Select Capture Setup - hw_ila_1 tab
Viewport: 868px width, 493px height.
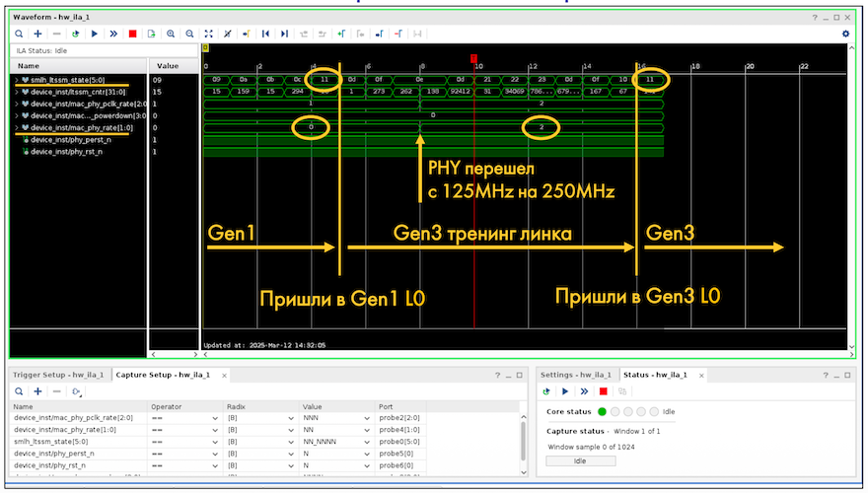point(163,375)
